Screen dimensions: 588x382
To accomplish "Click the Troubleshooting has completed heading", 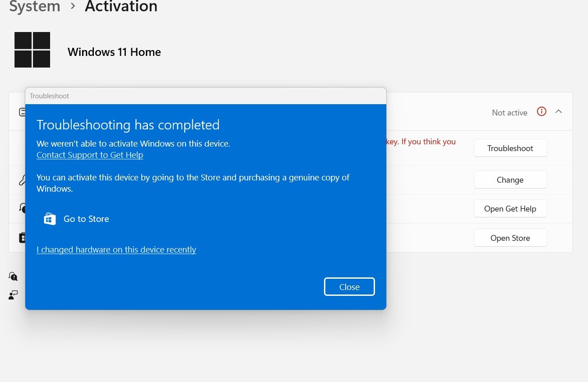I will (x=128, y=125).
